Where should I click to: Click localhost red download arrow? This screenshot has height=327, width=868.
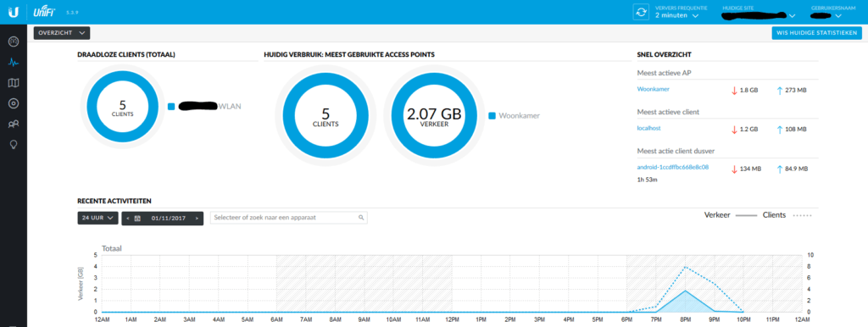735,130
